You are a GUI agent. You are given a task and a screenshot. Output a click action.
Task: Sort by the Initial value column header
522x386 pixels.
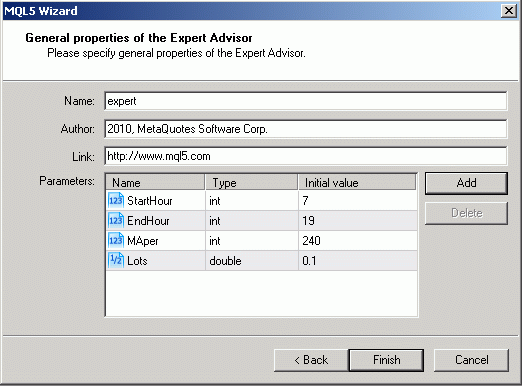(x=357, y=183)
